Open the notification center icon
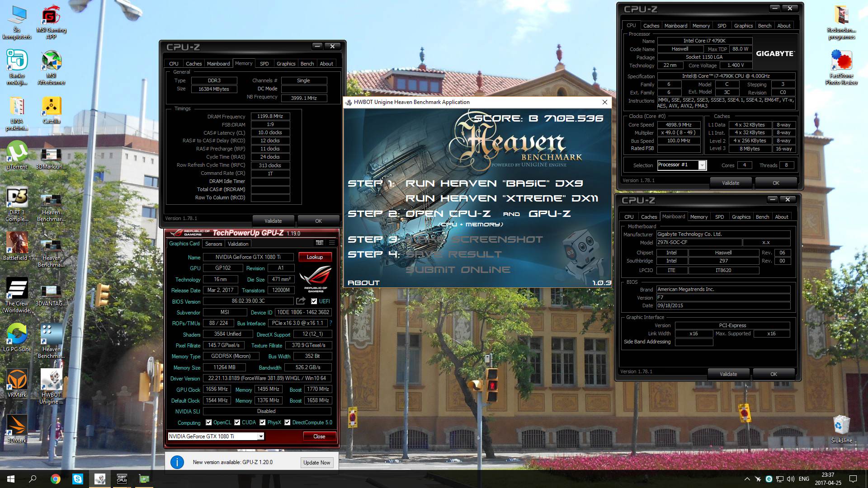868x488 pixels. point(853,479)
